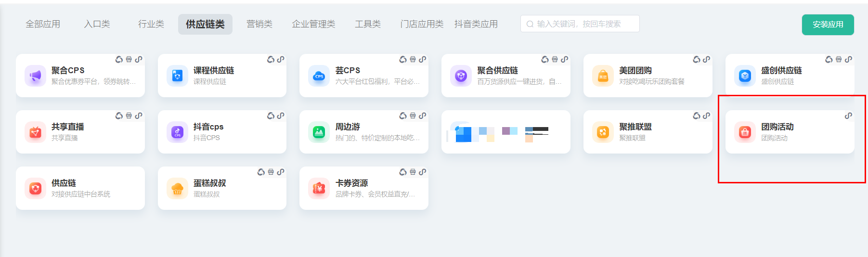Click the red shopping bag icon of 团购活动
Screen dimensions: 868x257
(x=745, y=132)
